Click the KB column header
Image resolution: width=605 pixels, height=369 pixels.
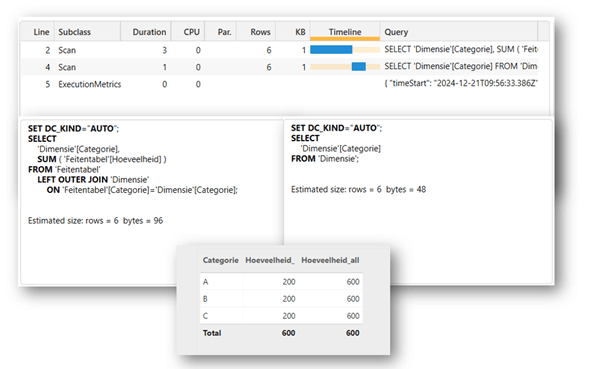(293, 32)
